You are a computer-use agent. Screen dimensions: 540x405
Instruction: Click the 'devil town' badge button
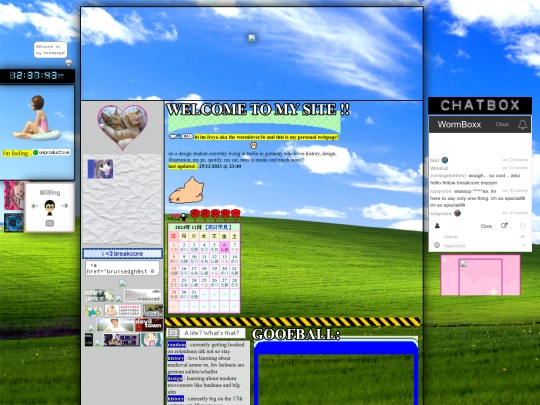149,324
